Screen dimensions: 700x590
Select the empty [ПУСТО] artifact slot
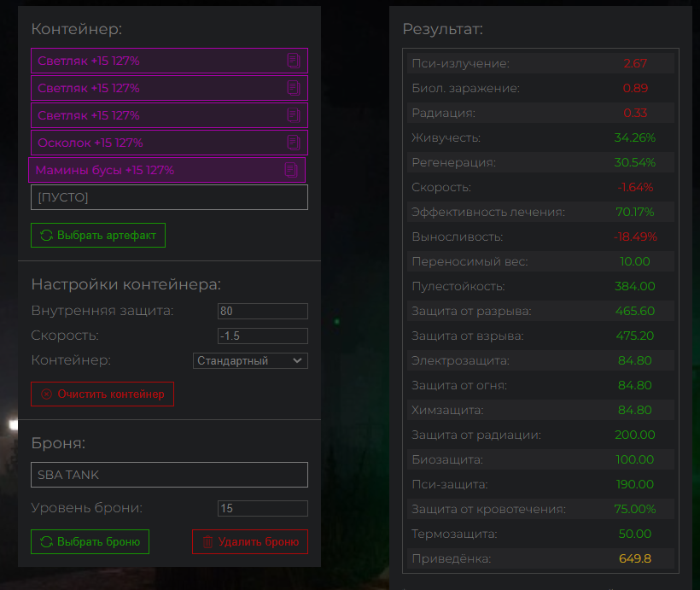click(x=169, y=197)
